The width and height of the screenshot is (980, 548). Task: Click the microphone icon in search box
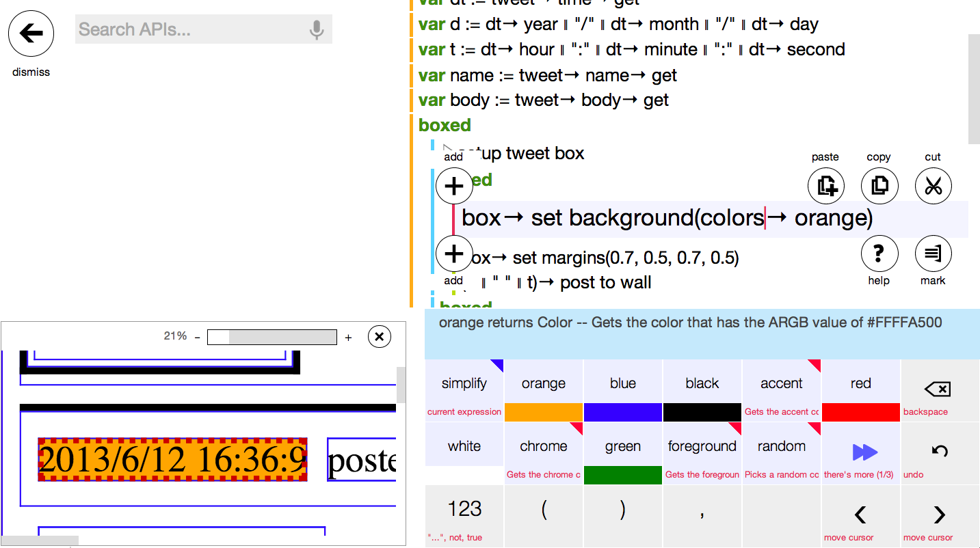(316, 30)
